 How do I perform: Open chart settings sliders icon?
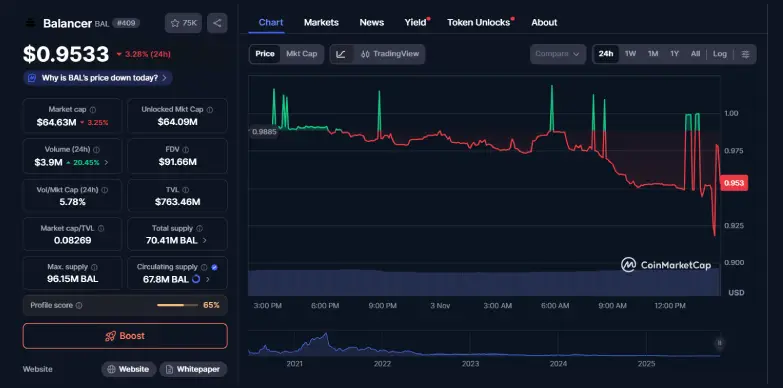point(745,54)
